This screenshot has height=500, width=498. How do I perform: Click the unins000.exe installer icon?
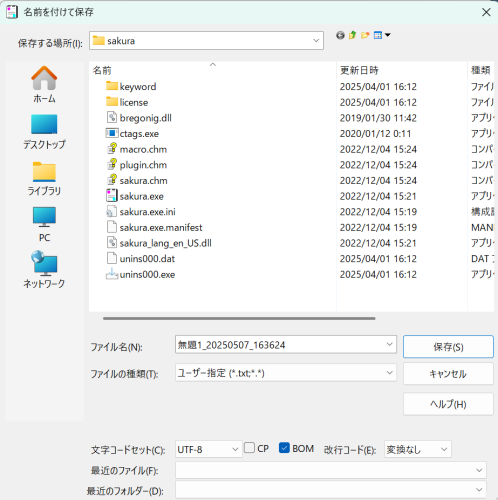coord(112,274)
